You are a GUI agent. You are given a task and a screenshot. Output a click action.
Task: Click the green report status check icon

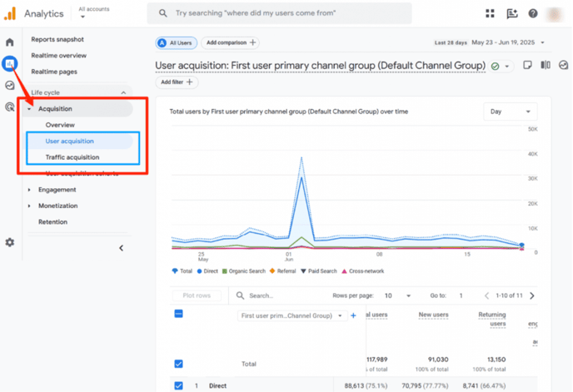[x=496, y=66]
